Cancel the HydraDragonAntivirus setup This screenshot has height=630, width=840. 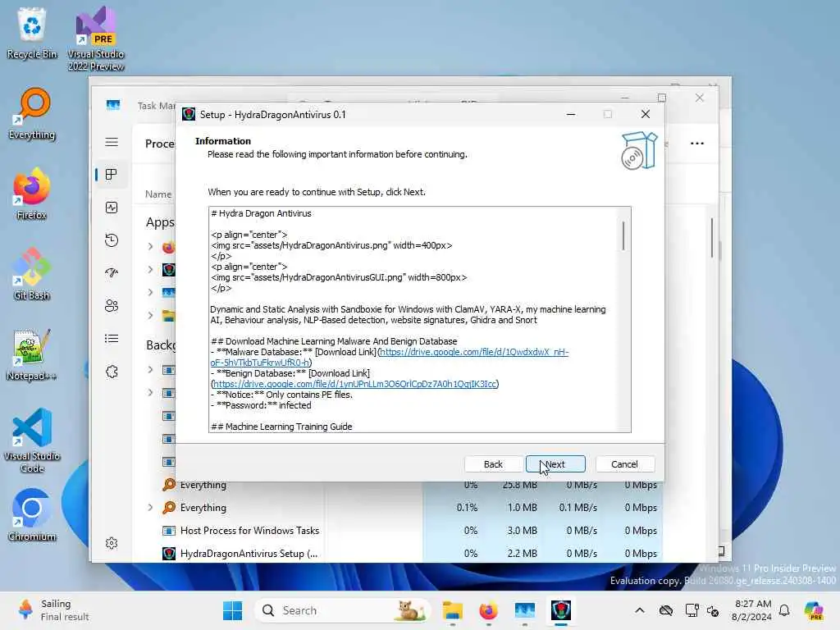click(624, 464)
